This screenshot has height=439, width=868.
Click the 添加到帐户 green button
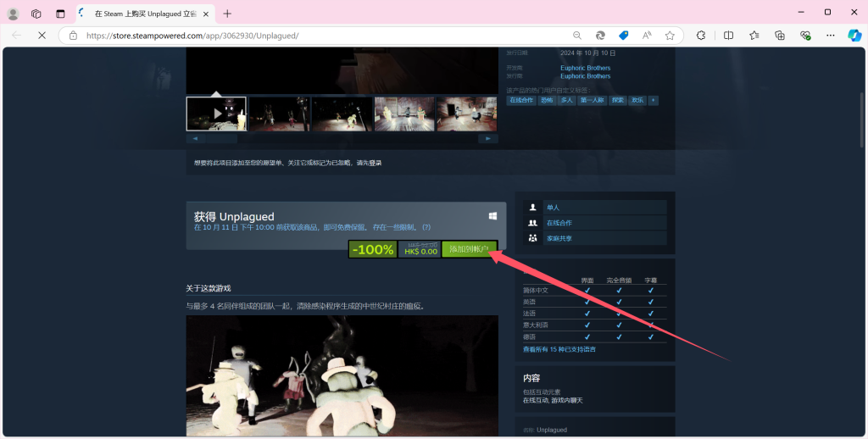click(470, 249)
